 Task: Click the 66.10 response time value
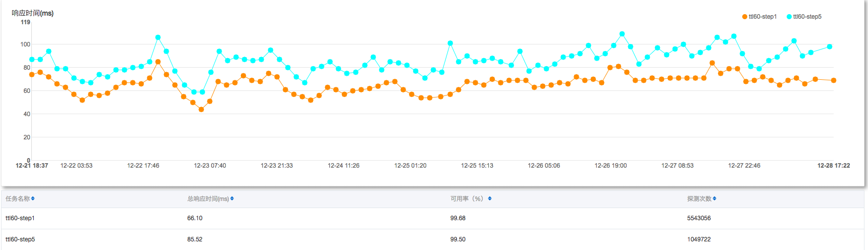pos(195,218)
